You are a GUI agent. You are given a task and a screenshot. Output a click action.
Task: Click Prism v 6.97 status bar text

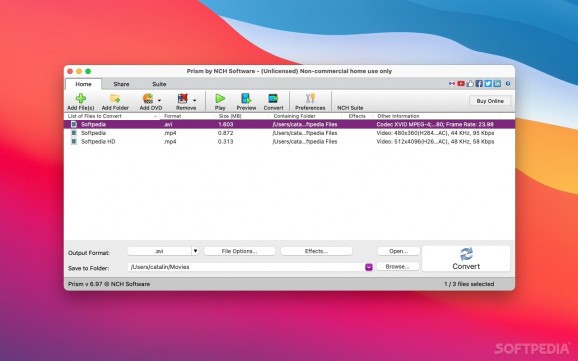[x=109, y=284]
